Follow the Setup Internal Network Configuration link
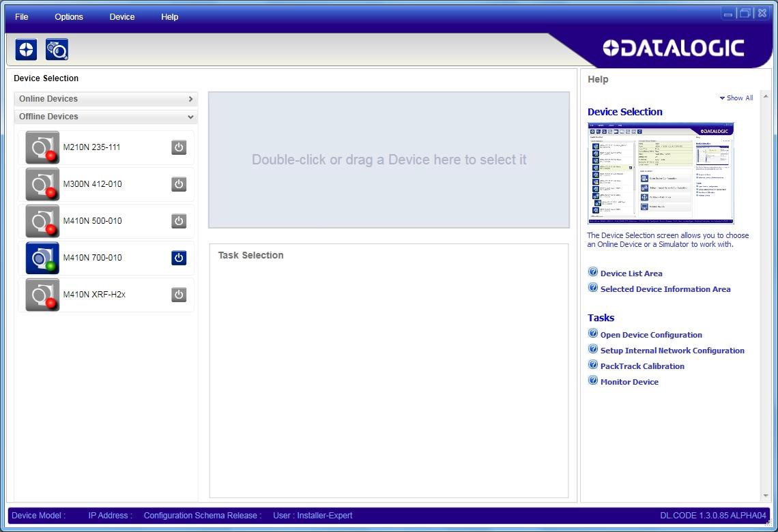Viewport: 778px width, 532px height. point(672,351)
